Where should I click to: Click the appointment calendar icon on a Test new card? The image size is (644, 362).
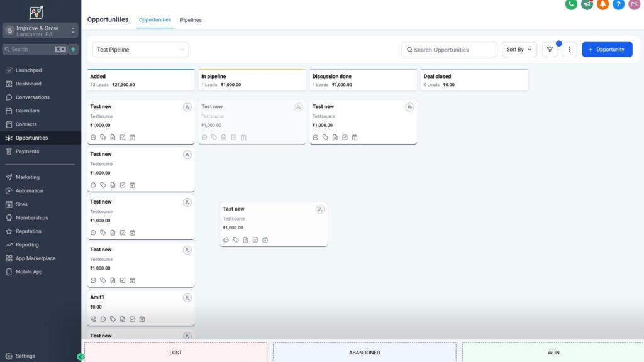click(x=132, y=137)
